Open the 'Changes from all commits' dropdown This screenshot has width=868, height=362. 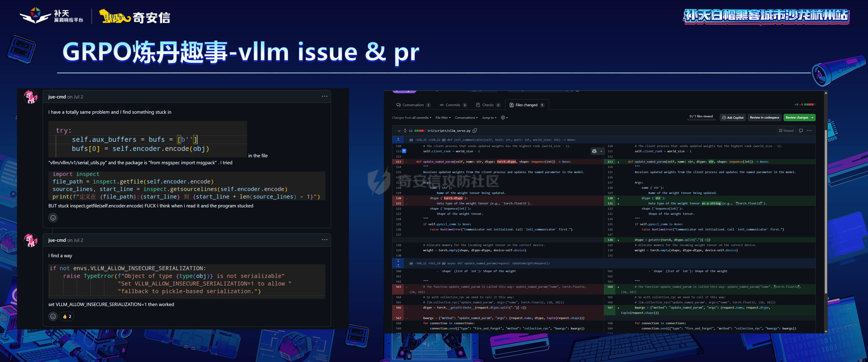click(x=411, y=118)
